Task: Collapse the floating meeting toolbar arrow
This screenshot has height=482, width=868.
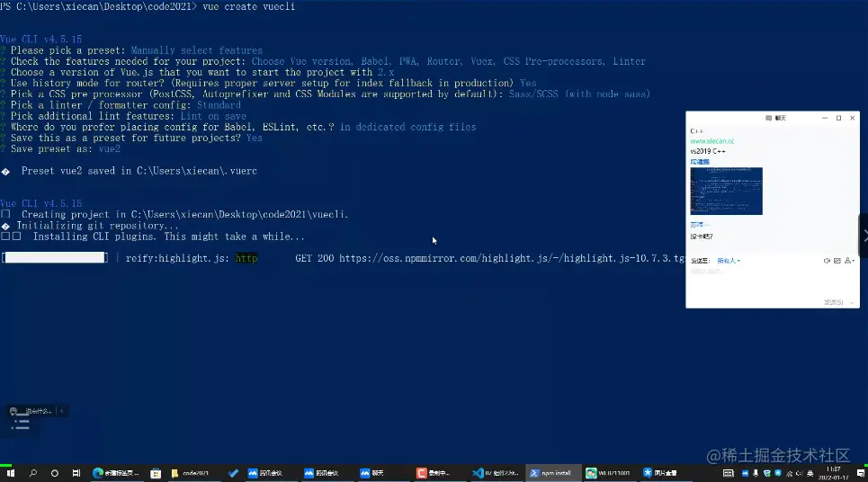Action: 61,411
